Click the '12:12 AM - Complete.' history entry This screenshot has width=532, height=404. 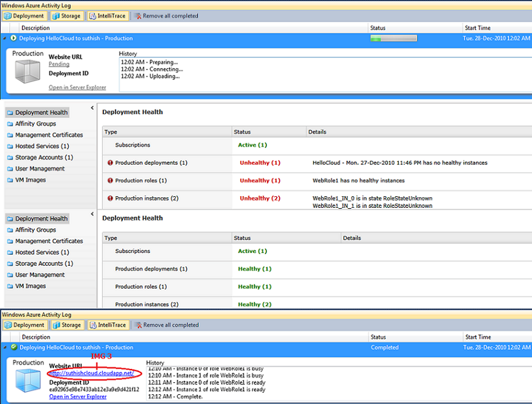(175, 396)
